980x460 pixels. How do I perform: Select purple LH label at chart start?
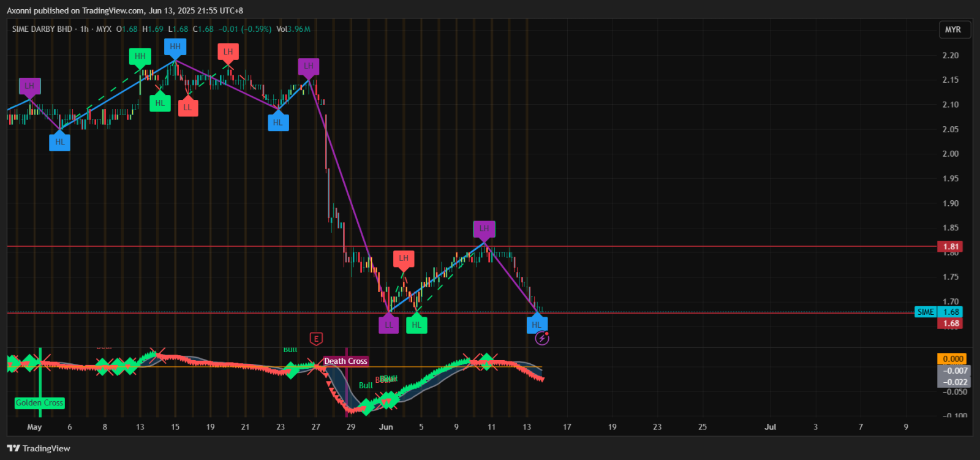29,86
